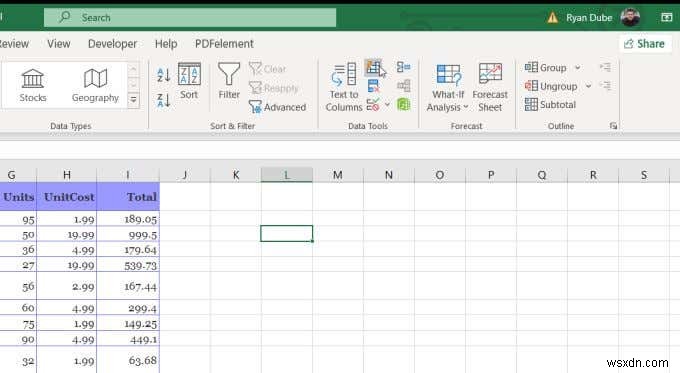680x373 pixels.
Task: Select units cell 75
Action: [x=18, y=324]
